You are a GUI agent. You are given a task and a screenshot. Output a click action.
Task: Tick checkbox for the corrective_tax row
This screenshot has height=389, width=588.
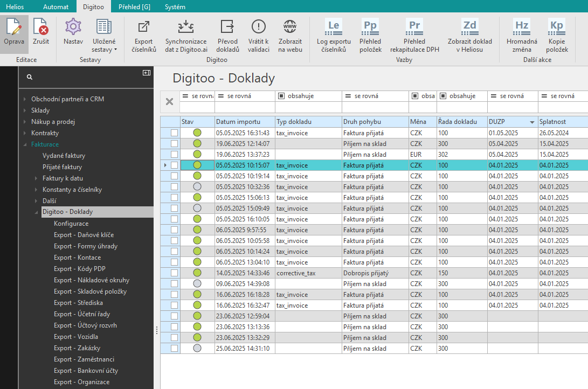click(175, 273)
